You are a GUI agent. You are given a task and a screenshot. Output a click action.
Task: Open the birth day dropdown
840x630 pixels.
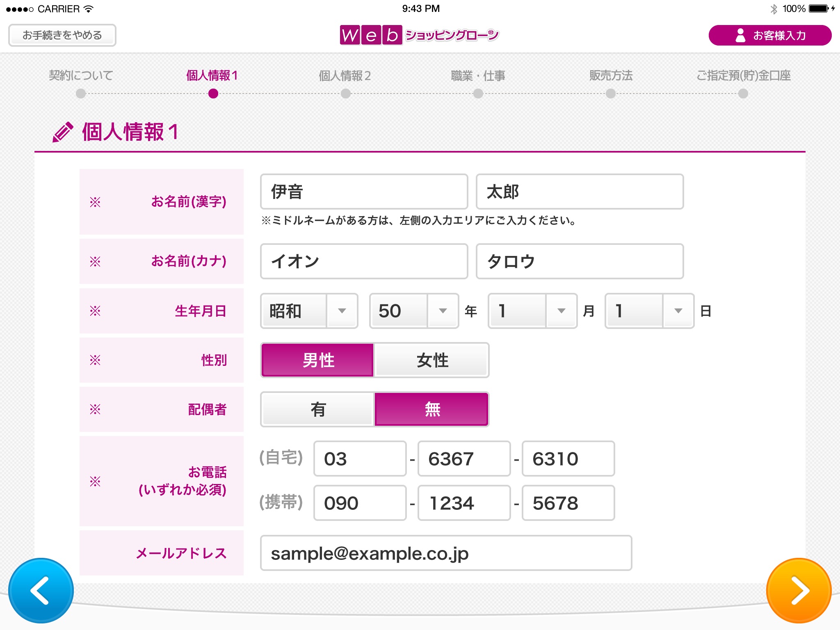point(649,311)
